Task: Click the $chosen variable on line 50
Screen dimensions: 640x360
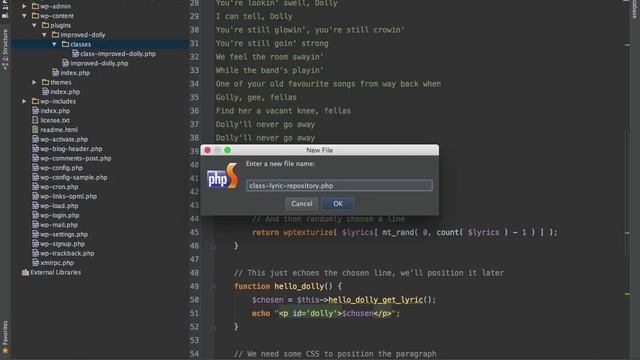Action: (x=268, y=300)
